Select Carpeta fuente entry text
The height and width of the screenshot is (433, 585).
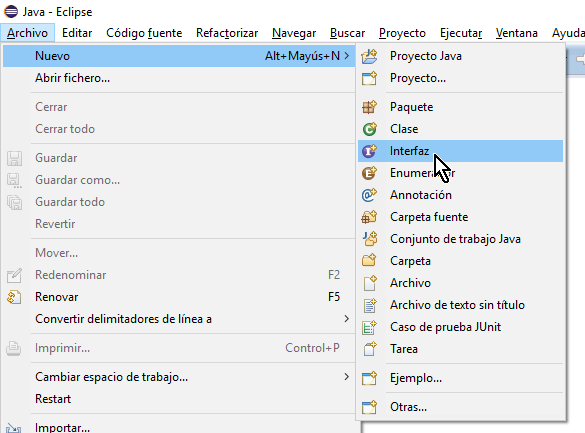point(429,217)
